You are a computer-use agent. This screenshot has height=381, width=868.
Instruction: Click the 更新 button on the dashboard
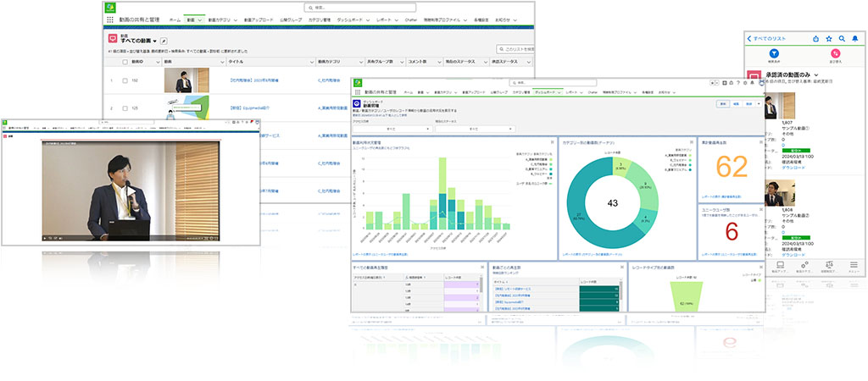click(x=723, y=103)
